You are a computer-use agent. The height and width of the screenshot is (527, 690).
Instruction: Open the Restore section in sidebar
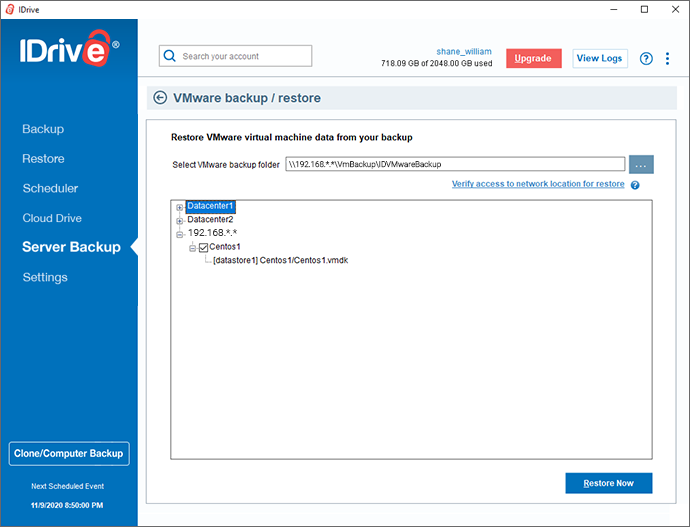[43, 158]
